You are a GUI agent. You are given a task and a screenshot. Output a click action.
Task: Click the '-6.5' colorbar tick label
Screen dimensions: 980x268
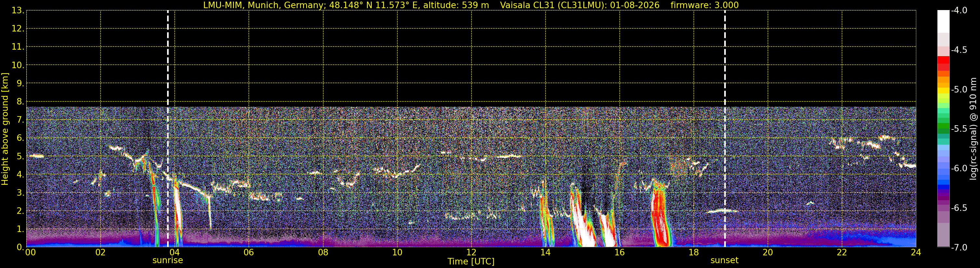click(x=959, y=208)
